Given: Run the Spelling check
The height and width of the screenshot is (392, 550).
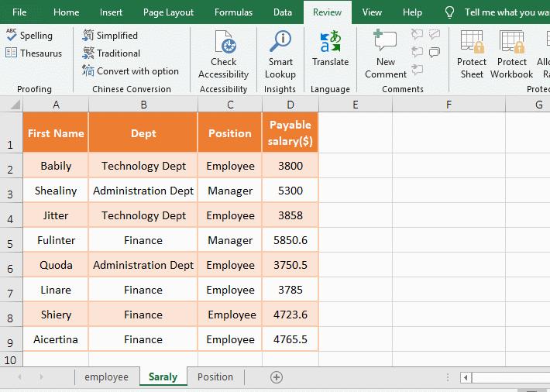Looking at the screenshot, I should 29,36.
